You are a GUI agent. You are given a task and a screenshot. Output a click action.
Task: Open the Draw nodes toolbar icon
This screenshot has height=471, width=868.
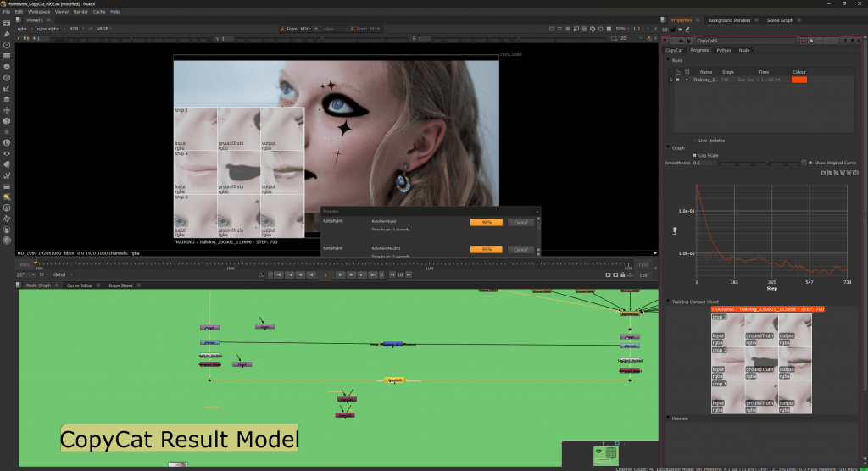pos(7,35)
